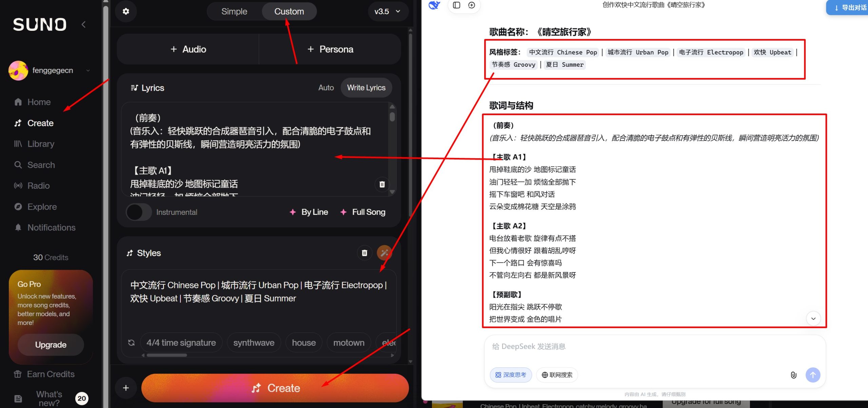
Task: Toggle the Instrumental switch
Action: (x=139, y=212)
